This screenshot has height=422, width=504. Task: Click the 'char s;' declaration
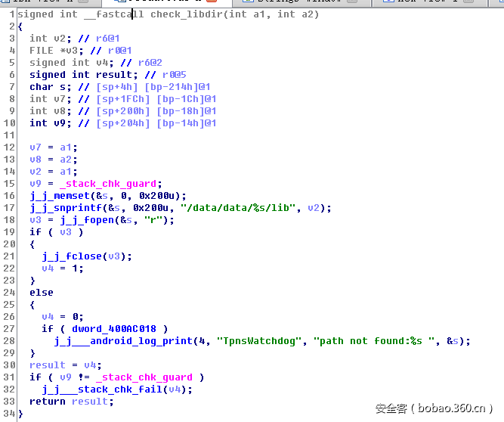coord(50,87)
